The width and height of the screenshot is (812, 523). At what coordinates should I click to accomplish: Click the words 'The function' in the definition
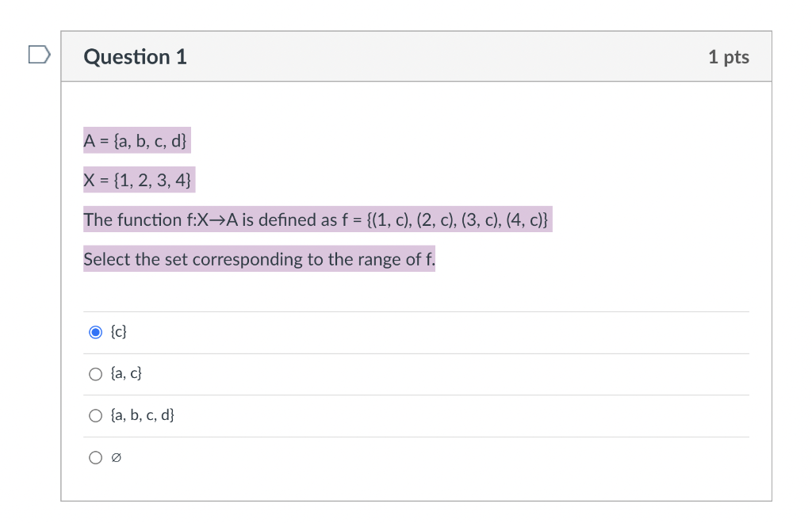(132, 220)
